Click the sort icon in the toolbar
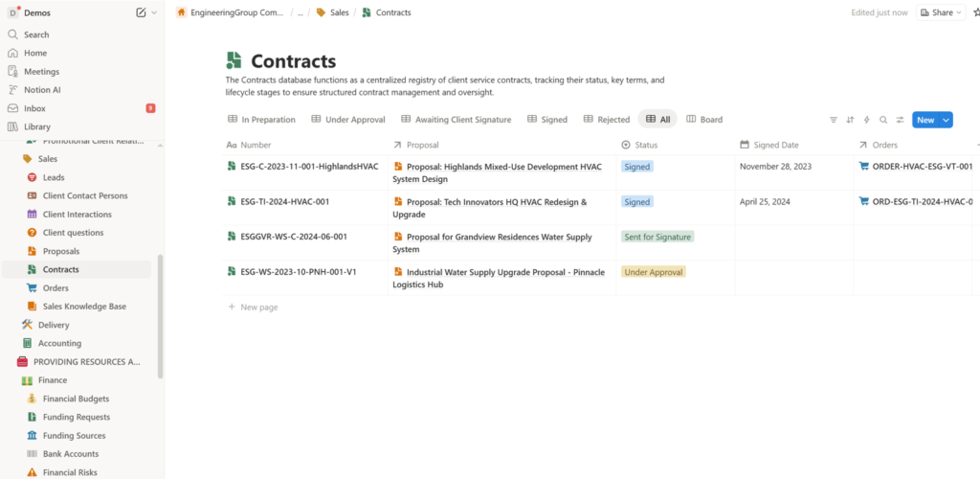 (x=850, y=120)
